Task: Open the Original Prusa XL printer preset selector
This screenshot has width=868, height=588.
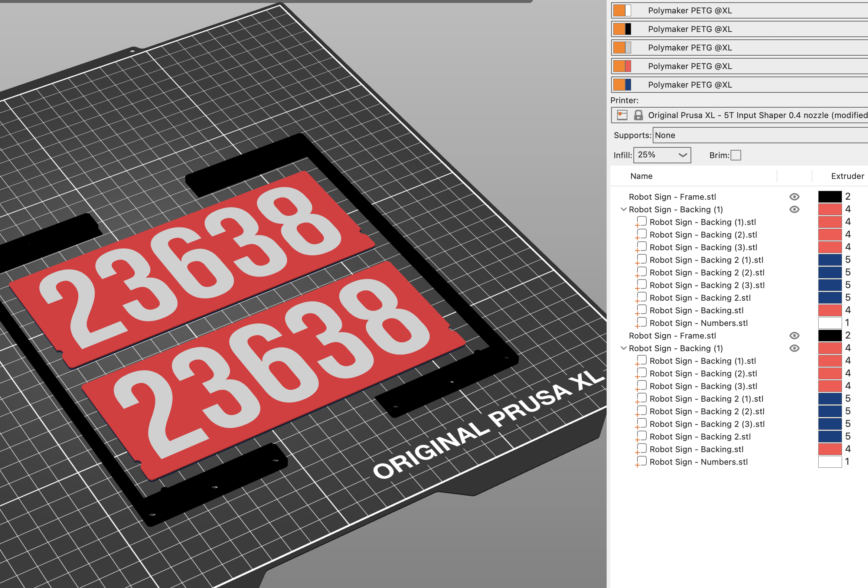Action: click(754, 115)
